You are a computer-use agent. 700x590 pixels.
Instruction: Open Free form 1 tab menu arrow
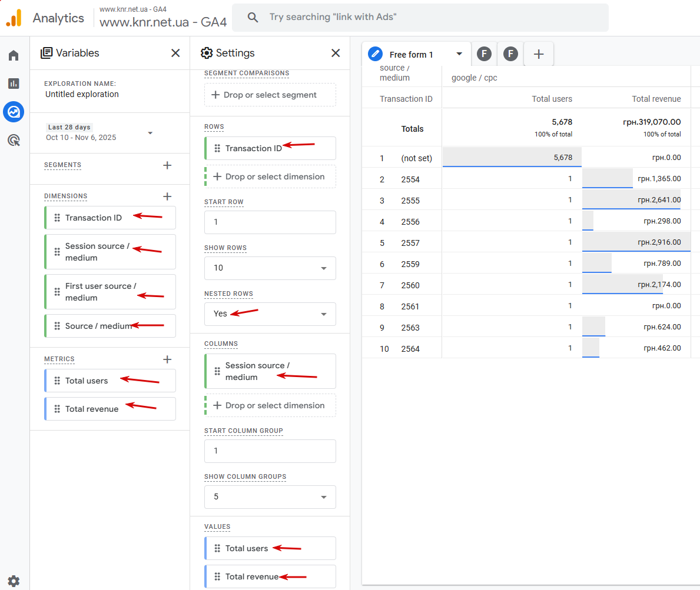coord(459,54)
